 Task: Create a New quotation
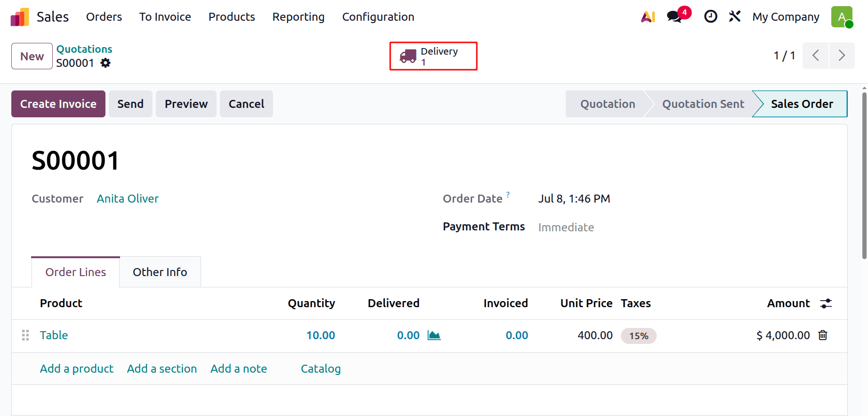coord(32,56)
